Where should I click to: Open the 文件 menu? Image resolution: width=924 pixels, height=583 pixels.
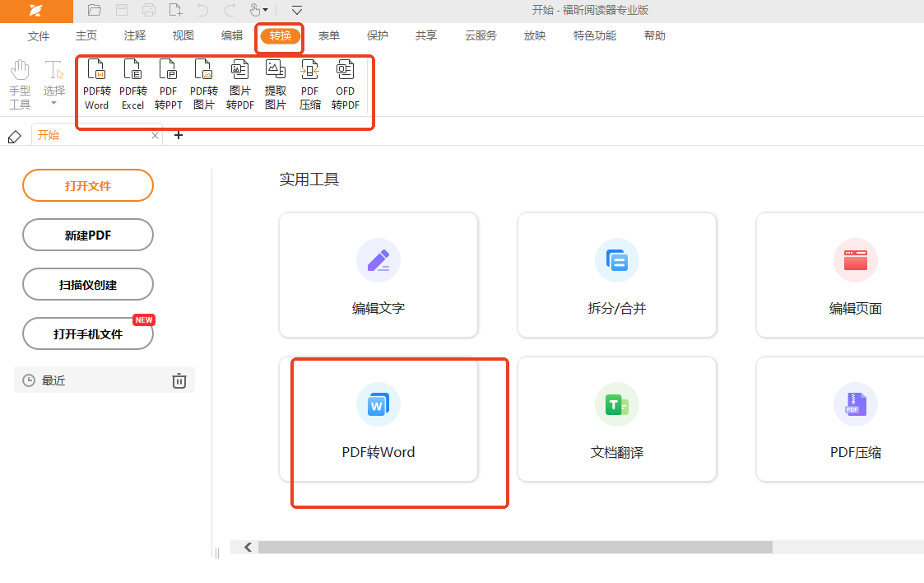pos(39,36)
